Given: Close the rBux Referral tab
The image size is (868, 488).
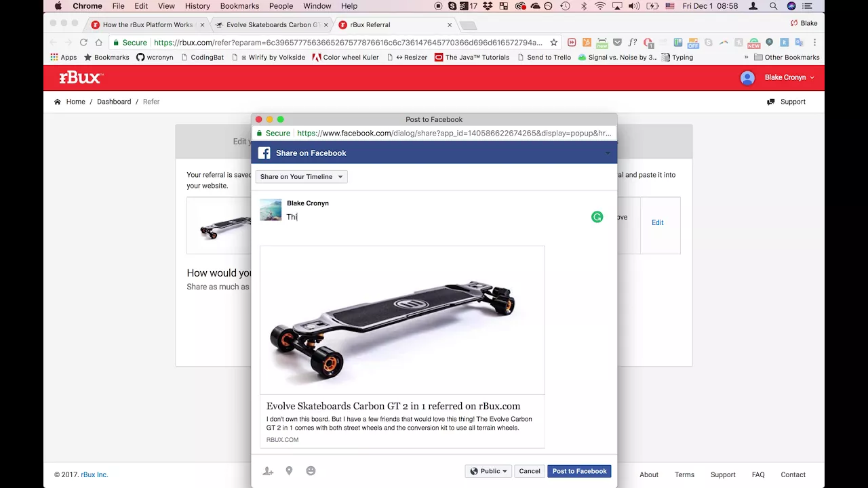Looking at the screenshot, I should point(450,25).
